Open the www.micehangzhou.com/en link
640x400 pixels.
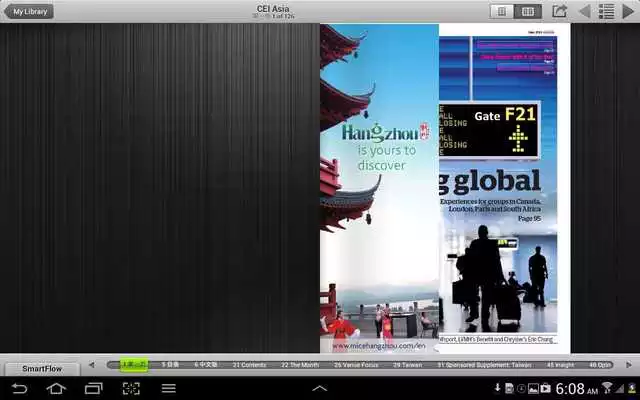379,346
